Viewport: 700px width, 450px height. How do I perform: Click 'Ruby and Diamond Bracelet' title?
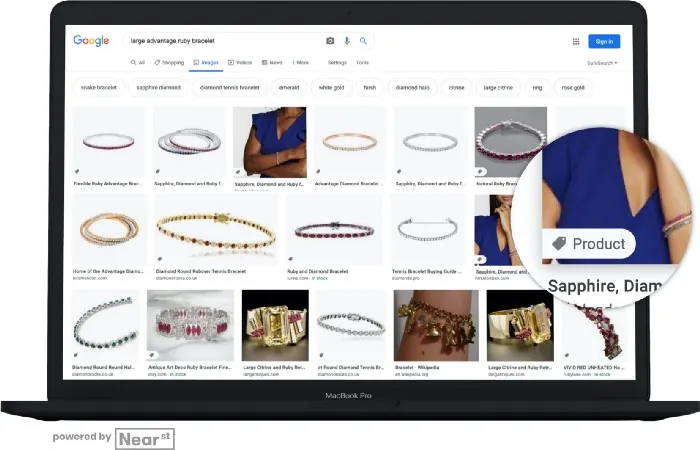click(317, 271)
